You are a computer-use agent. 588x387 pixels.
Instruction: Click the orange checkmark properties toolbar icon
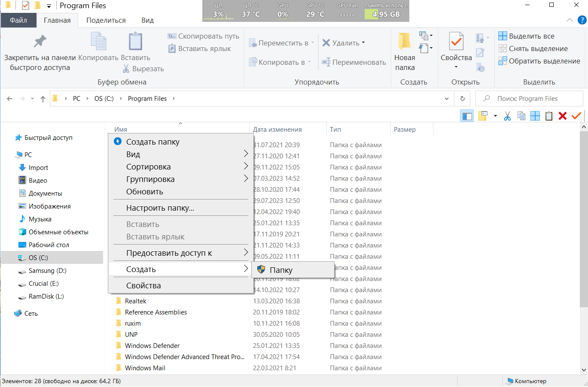coord(576,115)
